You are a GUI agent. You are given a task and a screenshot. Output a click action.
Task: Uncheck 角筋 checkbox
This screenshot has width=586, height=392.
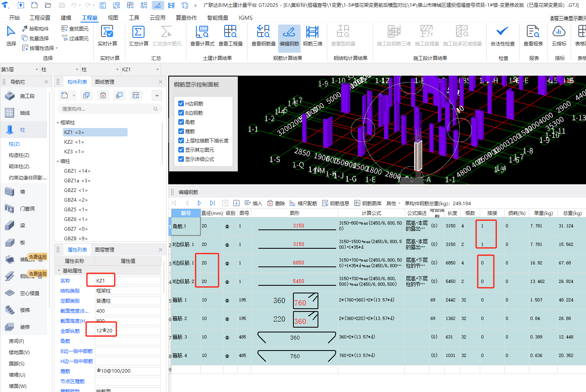(x=181, y=122)
